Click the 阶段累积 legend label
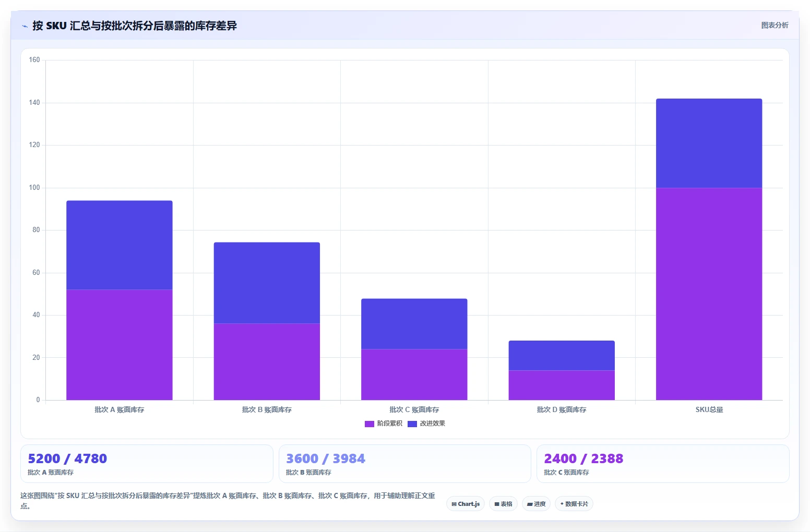The image size is (810, 532). [x=390, y=424]
